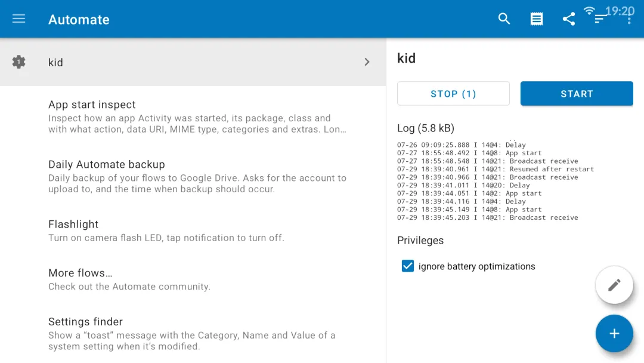This screenshot has width=644, height=363.
Task: Tap the 'Turn on camera flash LED' description
Action: tap(166, 238)
